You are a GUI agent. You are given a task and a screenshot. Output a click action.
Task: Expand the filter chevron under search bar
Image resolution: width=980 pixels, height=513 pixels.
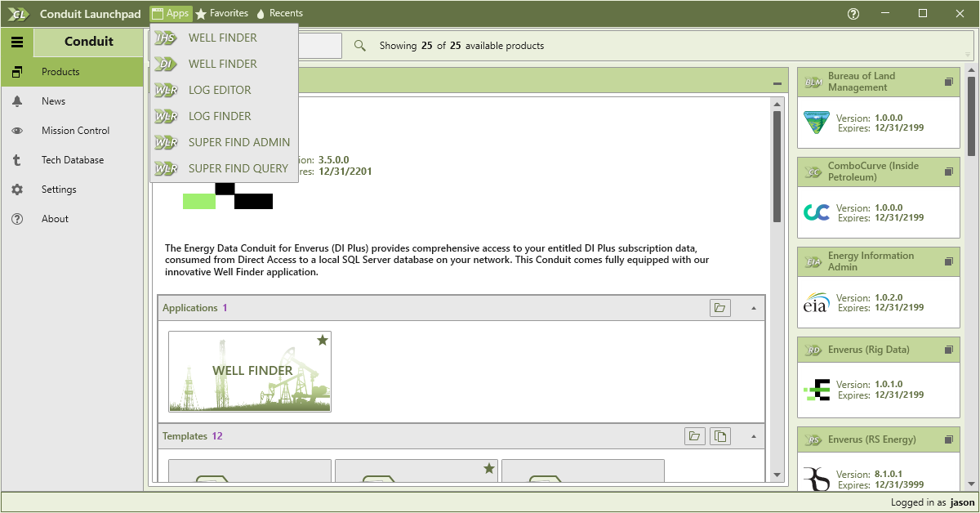[x=969, y=55]
